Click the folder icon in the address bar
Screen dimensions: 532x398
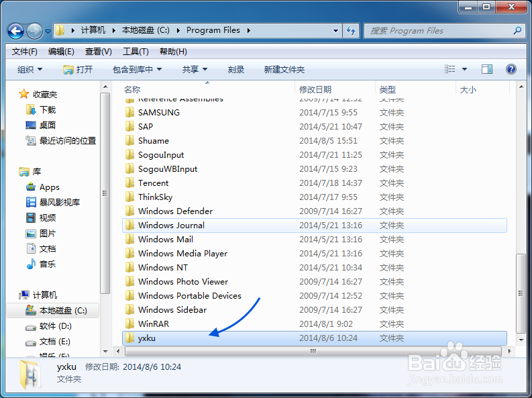pyautogui.click(x=60, y=30)
